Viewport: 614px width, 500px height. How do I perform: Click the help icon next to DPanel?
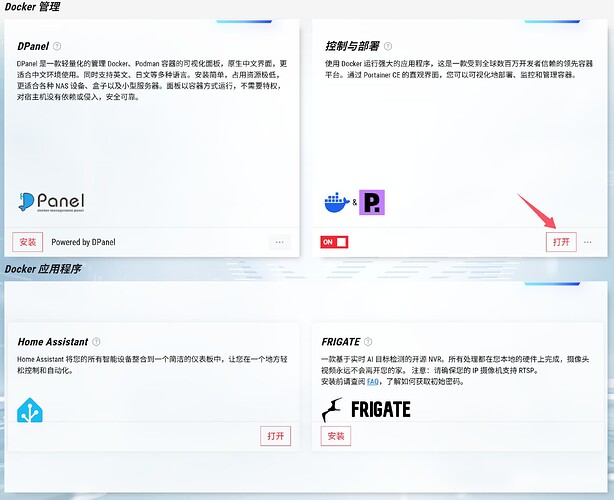coord(57,46)
